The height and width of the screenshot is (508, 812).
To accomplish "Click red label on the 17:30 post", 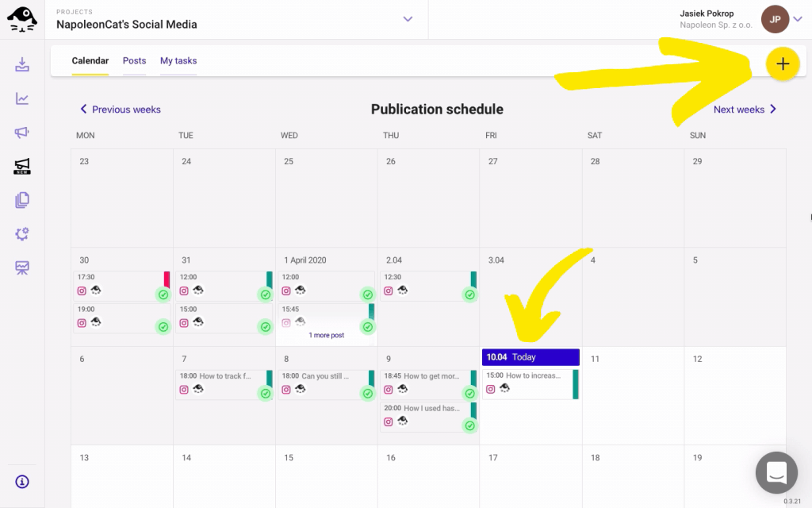I will [167, 279].
